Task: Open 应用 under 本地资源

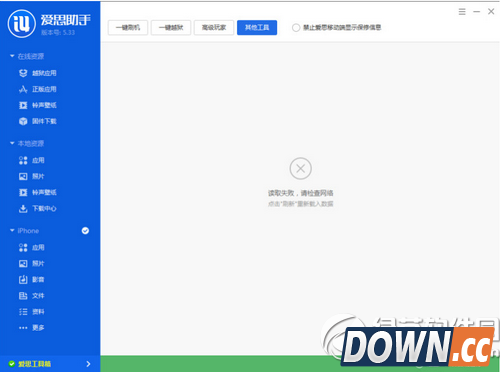Action: coord(32,160)
